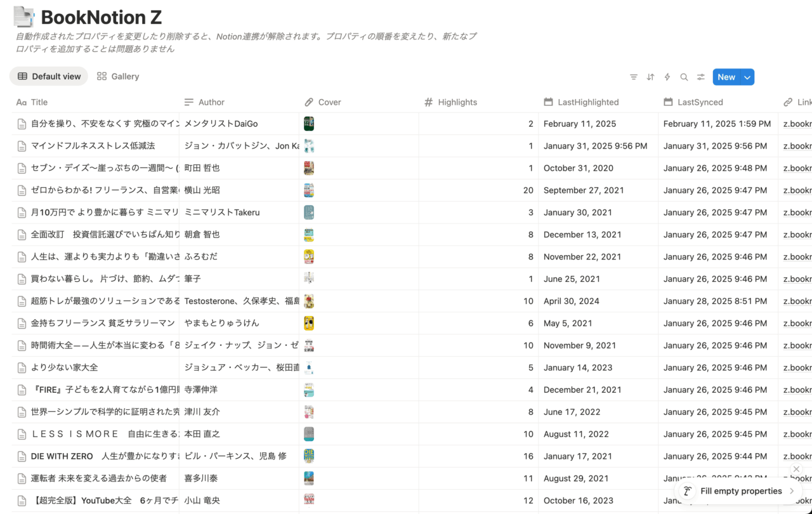Open the database filter options
This screenshot has height=514, width=812.
(x=633, y=77)
